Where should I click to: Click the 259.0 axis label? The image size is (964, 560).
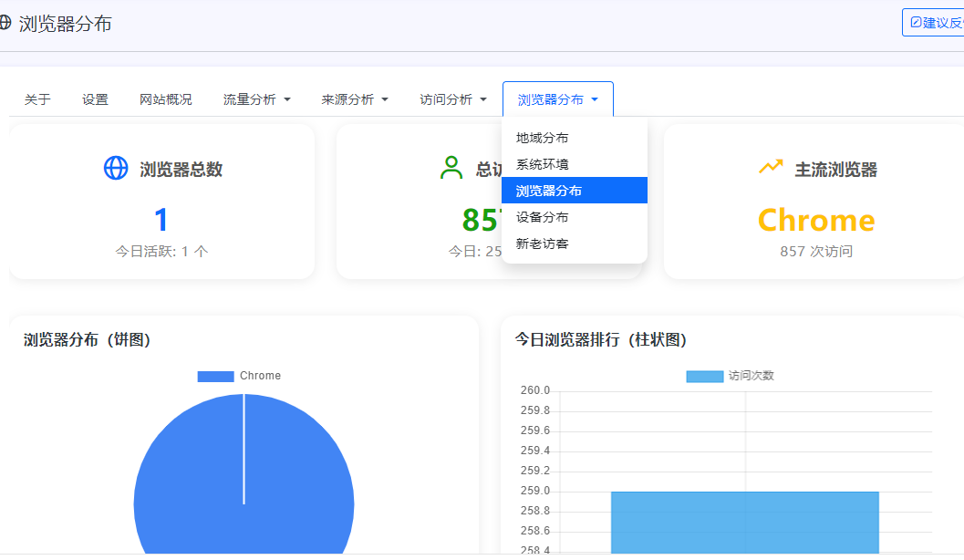[534, 491]
